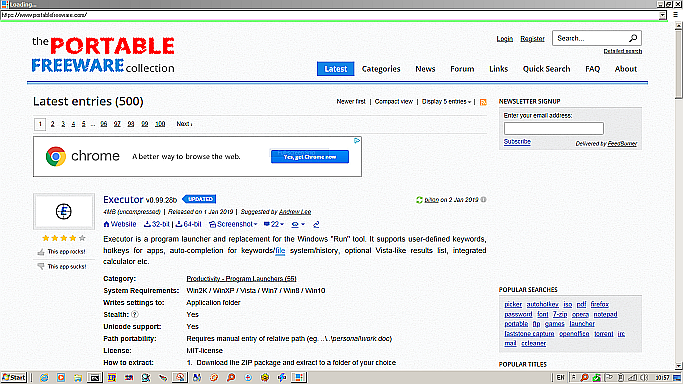
Task: Open the Quick Search menu item
Action: coord(546,69)
